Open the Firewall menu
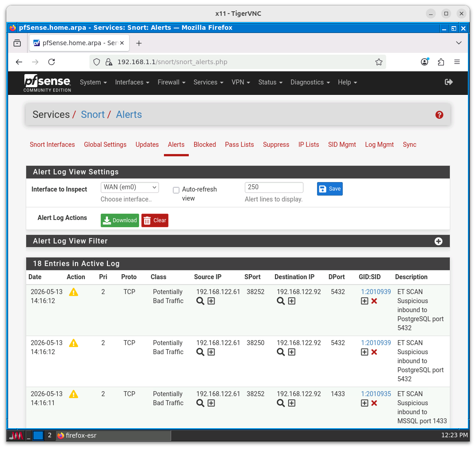Screen dimensions: 476x449 (x=172, y=82)
